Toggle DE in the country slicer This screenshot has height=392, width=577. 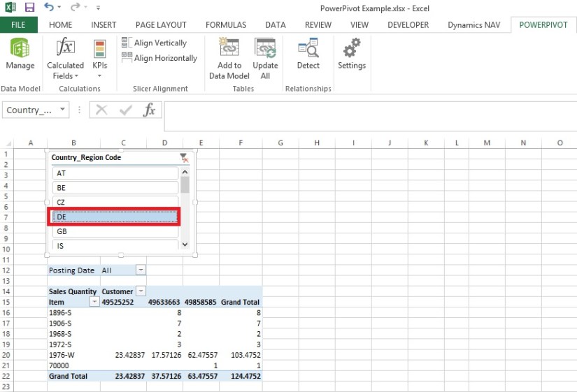point(115,217)
